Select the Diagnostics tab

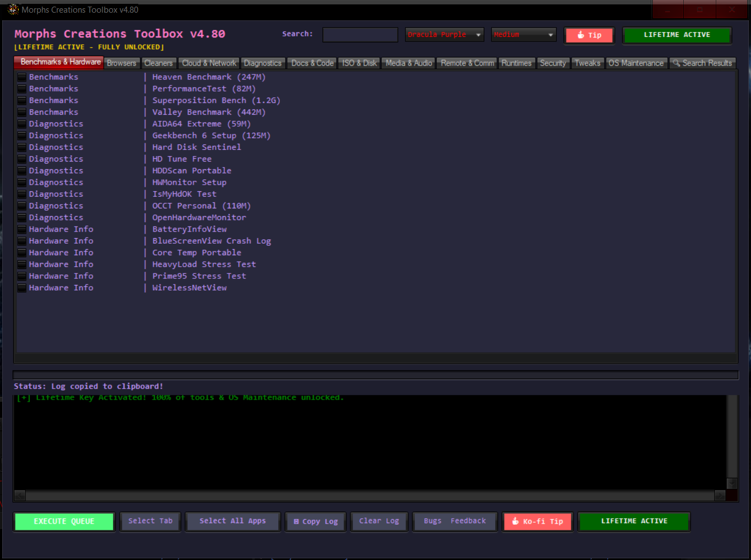(263, 63)
